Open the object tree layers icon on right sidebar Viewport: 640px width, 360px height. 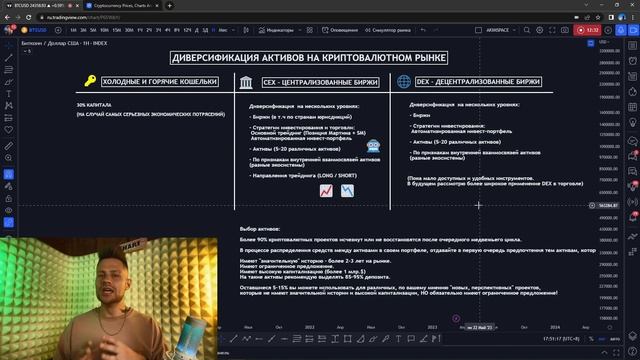tap(633, 336)
